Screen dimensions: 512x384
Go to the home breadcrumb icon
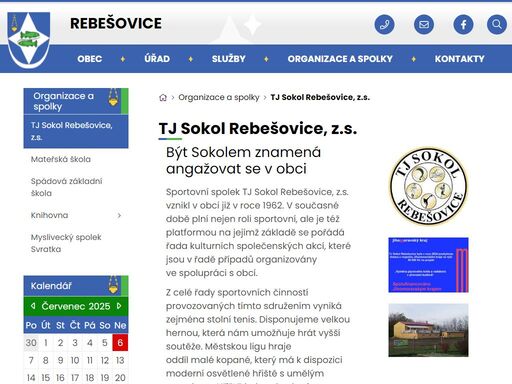pos(163,97)
